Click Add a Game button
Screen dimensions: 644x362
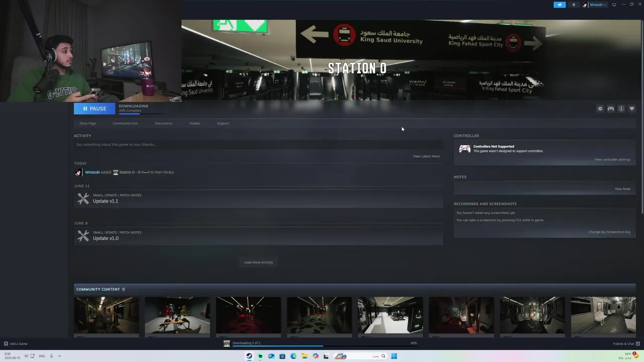click(x=16, y=344)
